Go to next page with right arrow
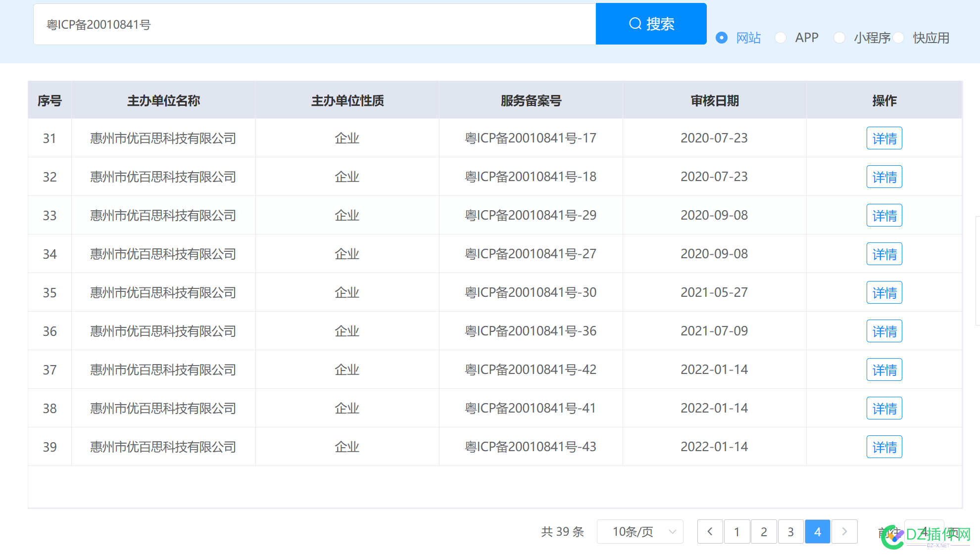The width and height of the screenshot is (980, 557). (x=844, y=531)
